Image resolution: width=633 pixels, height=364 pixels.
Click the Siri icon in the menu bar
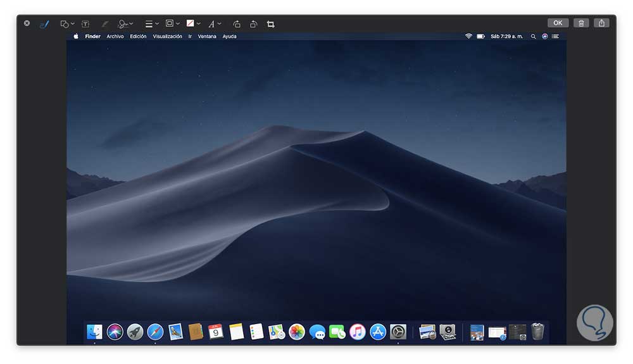[544, 36]
